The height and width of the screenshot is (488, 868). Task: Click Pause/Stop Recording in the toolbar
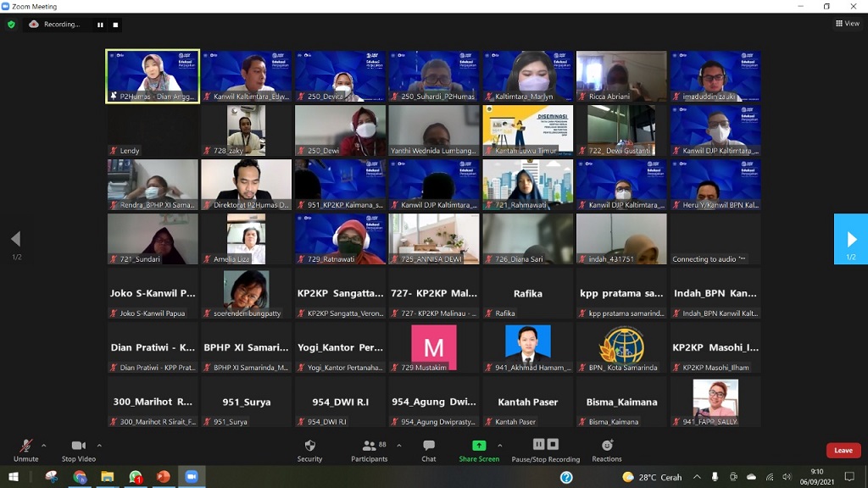point(545,450)
